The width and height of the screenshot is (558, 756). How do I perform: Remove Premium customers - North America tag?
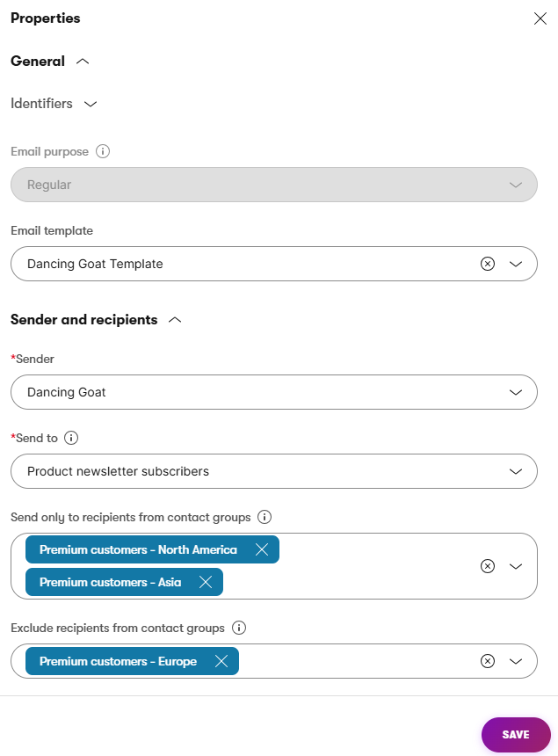click(x=262, y=549)
